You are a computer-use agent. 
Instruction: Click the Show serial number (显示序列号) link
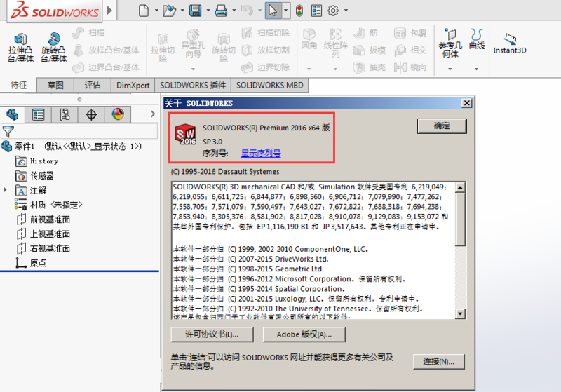click(x=261, y=154)
